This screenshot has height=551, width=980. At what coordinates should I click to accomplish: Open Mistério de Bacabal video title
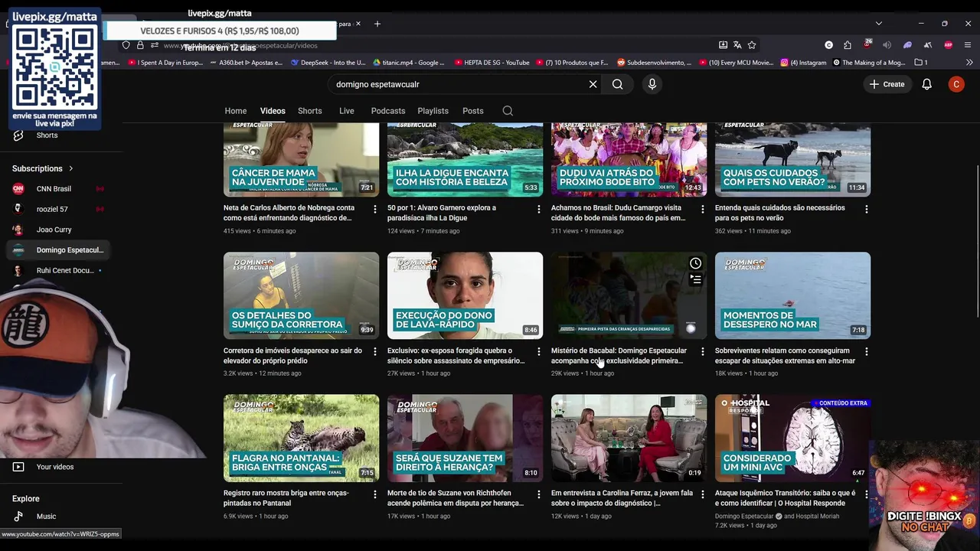click(619, 355)
